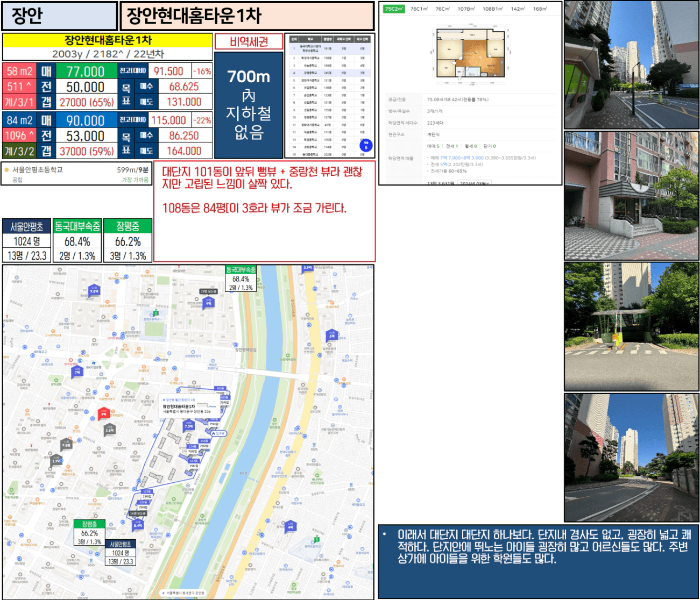Switch to the 76C1㎡ area tab

[x=419, y=9]
